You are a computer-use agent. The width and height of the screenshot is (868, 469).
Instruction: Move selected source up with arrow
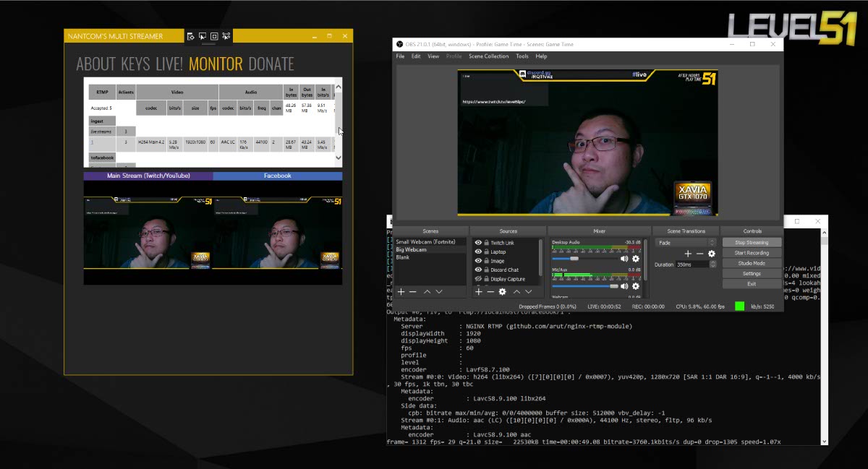point(516,291)
